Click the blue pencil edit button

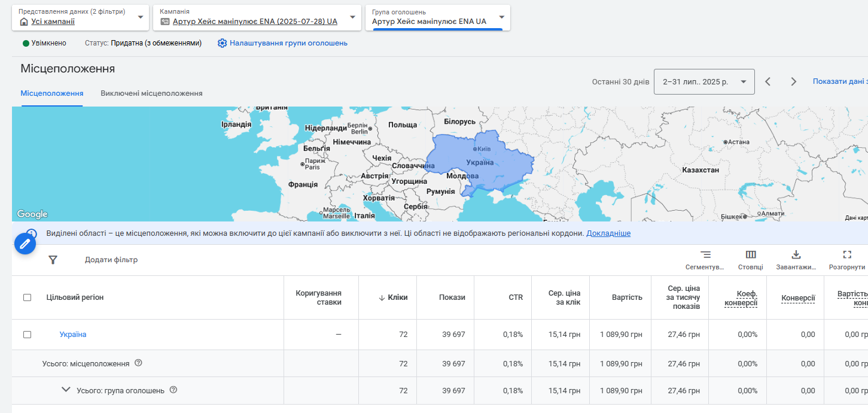pos(25,244)
